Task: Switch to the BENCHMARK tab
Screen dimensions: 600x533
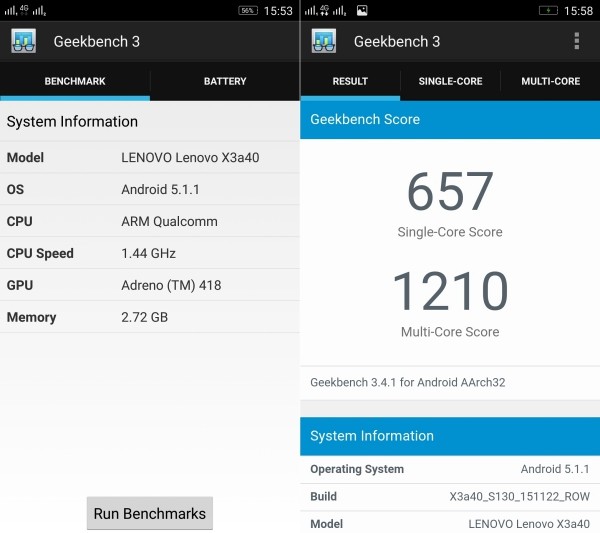Action: (75, 81)
